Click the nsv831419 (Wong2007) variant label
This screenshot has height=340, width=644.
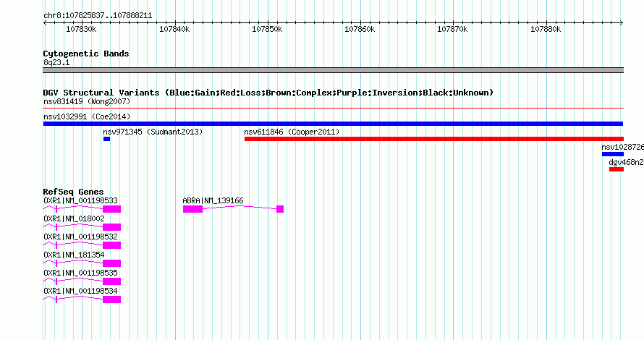click(x=87, y=101)
